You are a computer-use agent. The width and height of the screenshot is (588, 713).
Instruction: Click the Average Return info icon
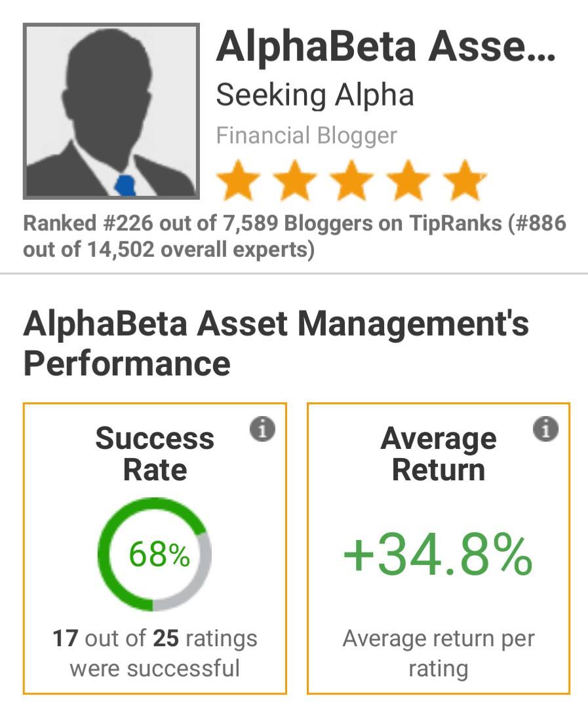[x=545, y=429]
